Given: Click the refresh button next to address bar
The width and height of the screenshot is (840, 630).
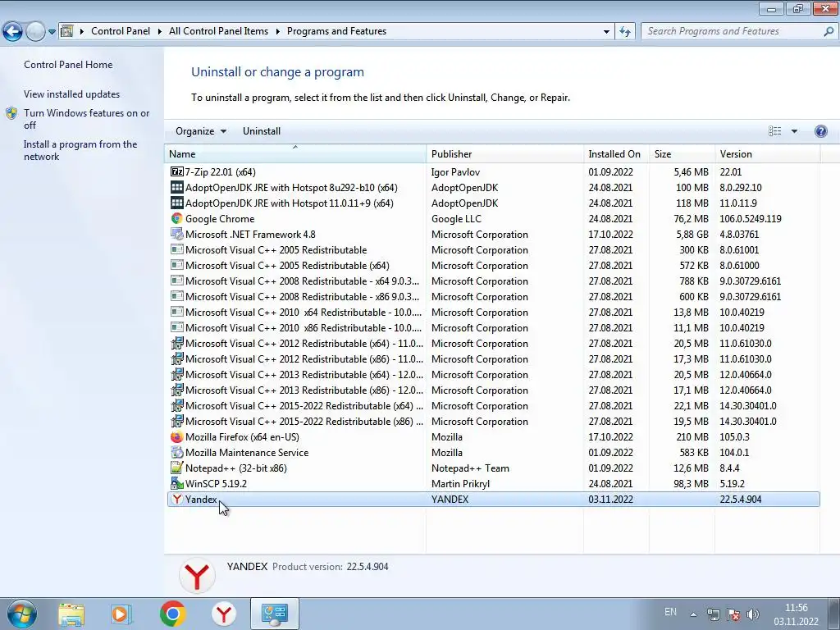Looking at the screenshot, I should [624, 32].
